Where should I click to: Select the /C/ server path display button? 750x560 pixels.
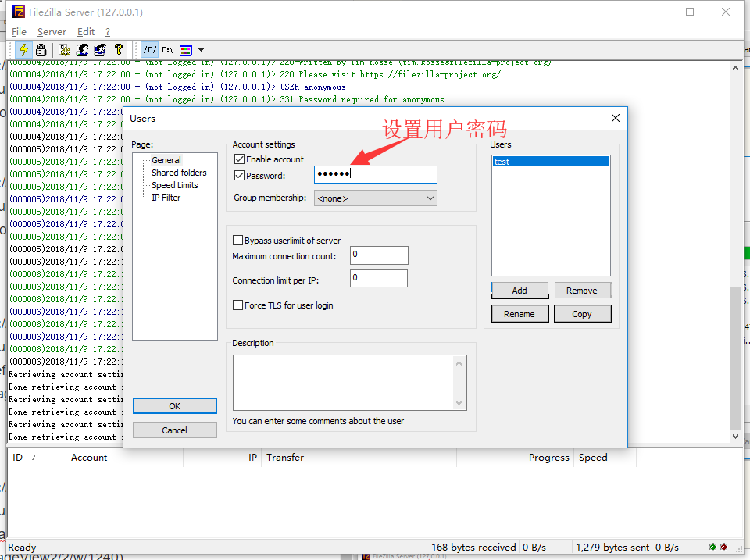coord(150,50)
